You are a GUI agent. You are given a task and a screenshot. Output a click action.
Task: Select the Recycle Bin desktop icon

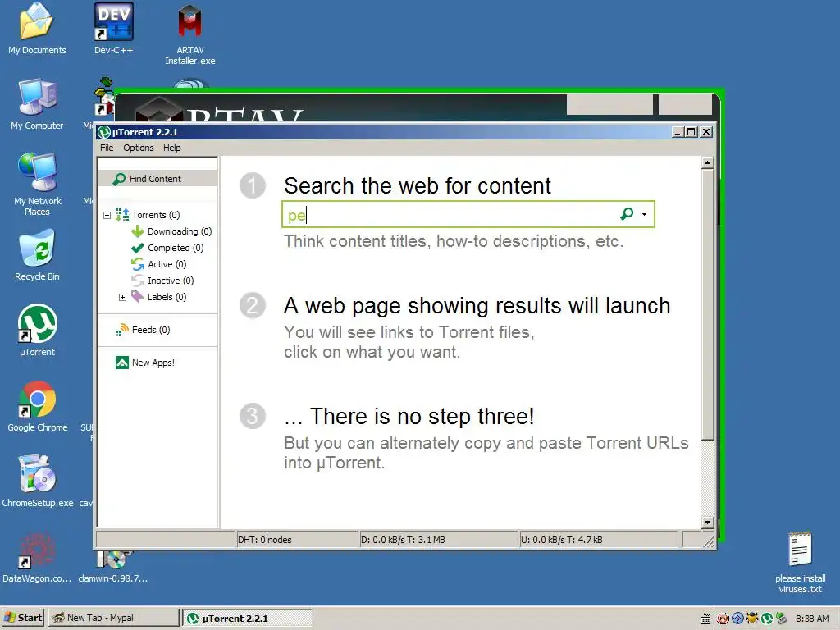click(x=38, y=248)
